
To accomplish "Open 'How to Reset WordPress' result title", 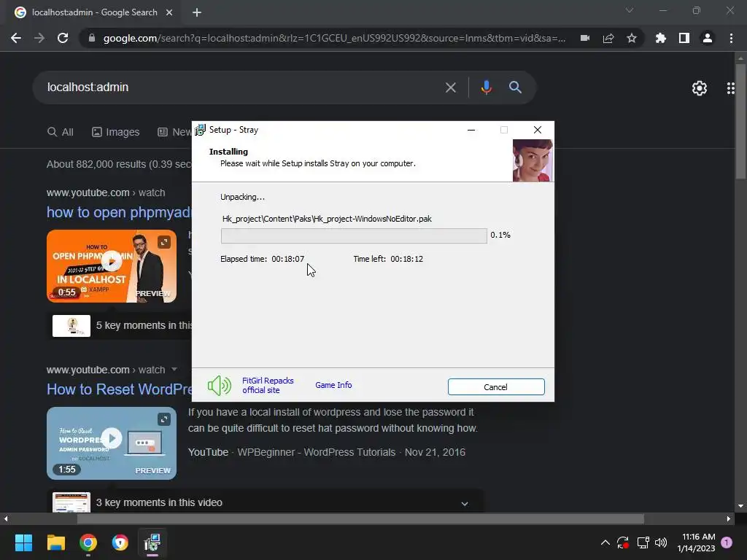I will pyautogui.click(x=119, y=389).
